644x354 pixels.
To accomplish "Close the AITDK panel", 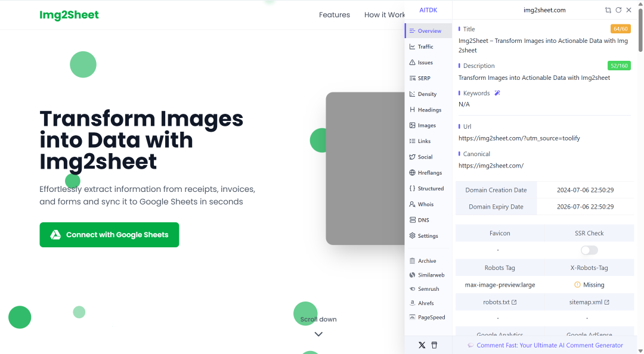I will coord(628,10).
